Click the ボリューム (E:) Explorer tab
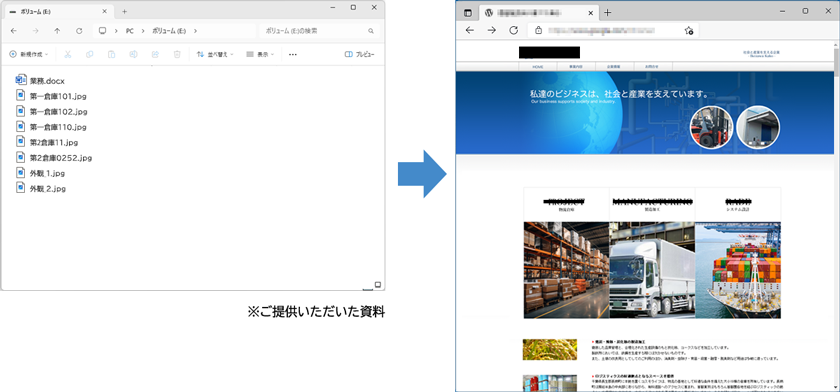 click(x=59, y=11)
